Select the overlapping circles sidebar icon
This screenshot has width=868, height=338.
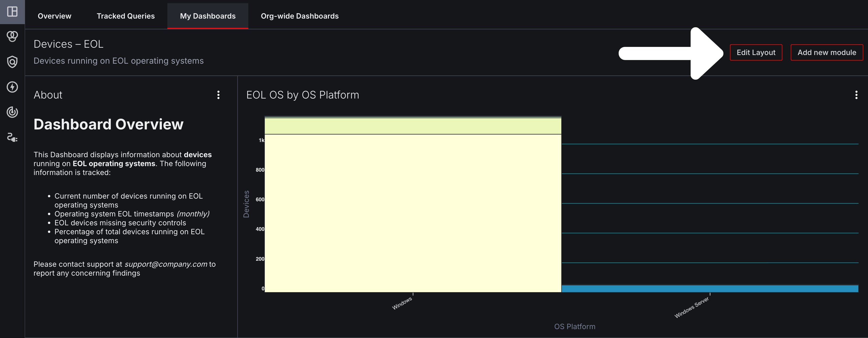click(13, 37)
